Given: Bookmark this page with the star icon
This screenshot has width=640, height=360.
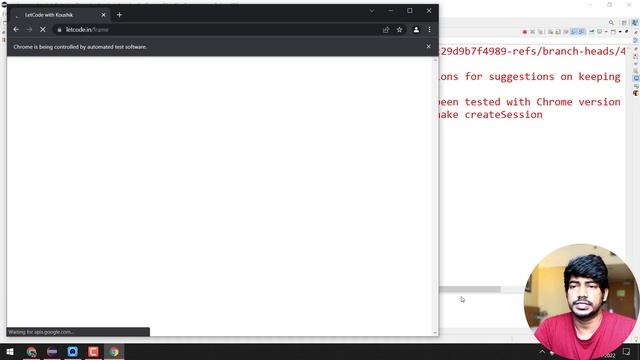Looking at the screenshot, I should point(399,29).
